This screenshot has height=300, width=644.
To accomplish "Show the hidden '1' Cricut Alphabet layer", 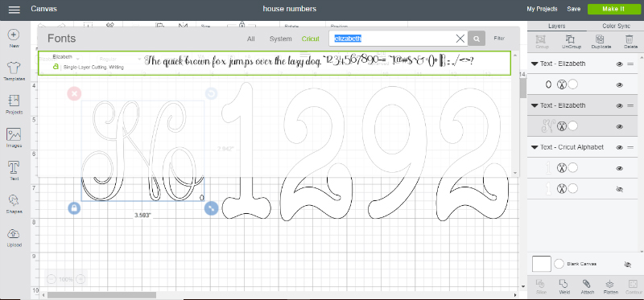I will (619, 189).
